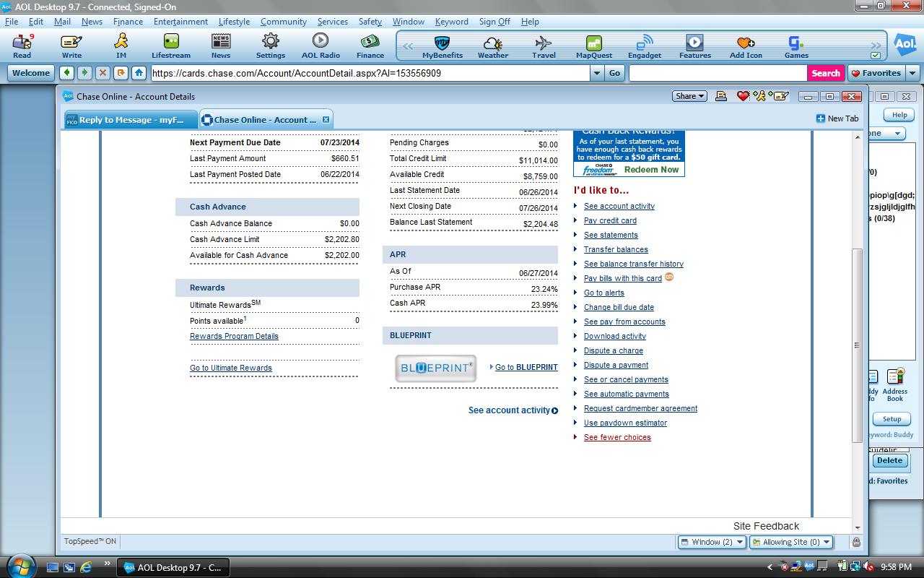Click Go to Ultimate Rewards link
Viewport: 924px width, 578px height.
point(231,368)
